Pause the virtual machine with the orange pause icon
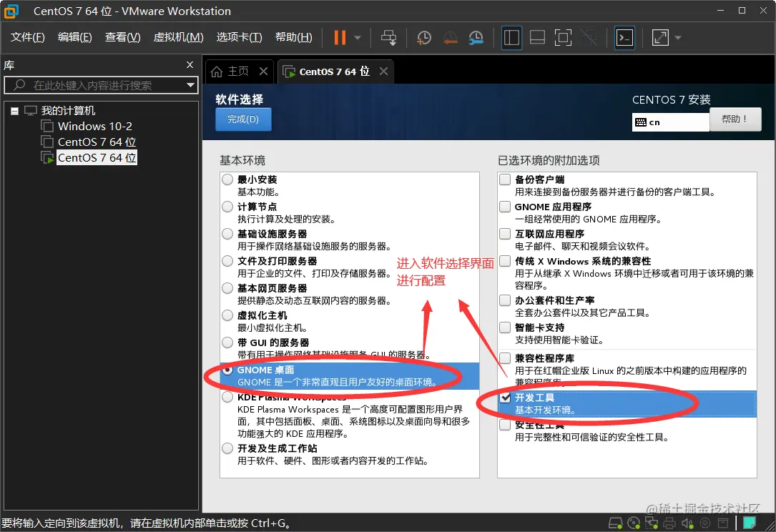Viewport: 776px width, 532px height. [x=340, y=38]
